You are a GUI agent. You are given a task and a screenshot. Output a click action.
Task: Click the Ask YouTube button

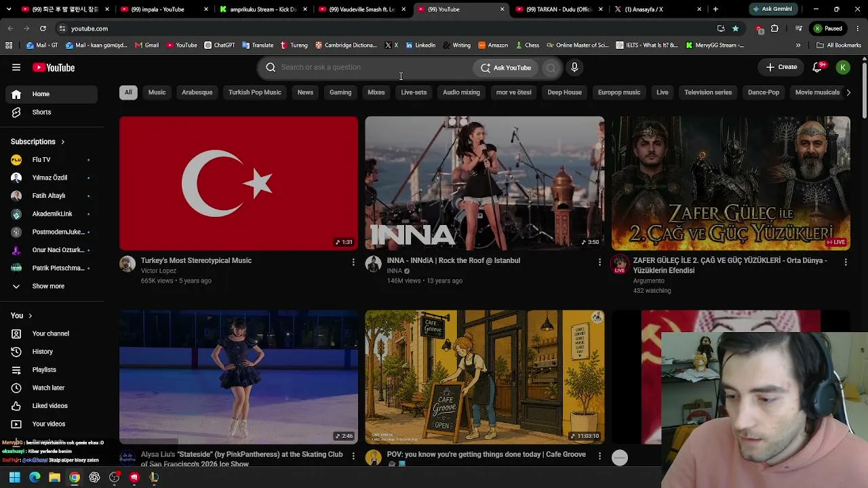pyautogui.click(x=506, y=68)
